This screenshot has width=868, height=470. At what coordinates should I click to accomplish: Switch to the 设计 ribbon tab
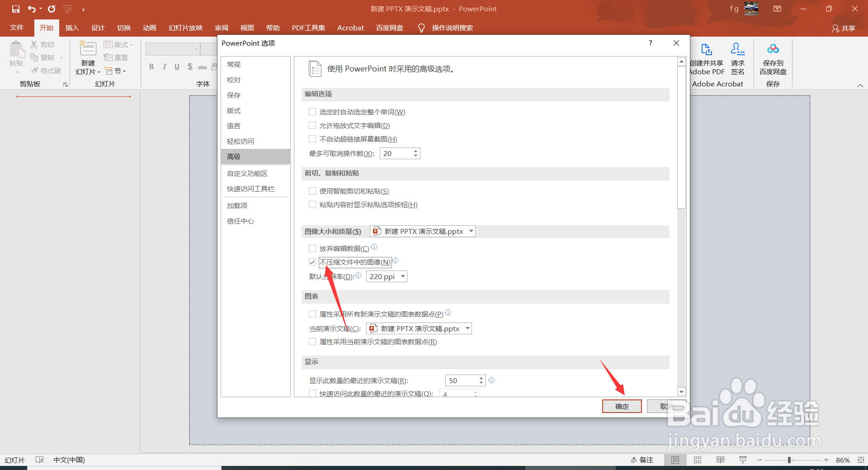pos(98,28)
